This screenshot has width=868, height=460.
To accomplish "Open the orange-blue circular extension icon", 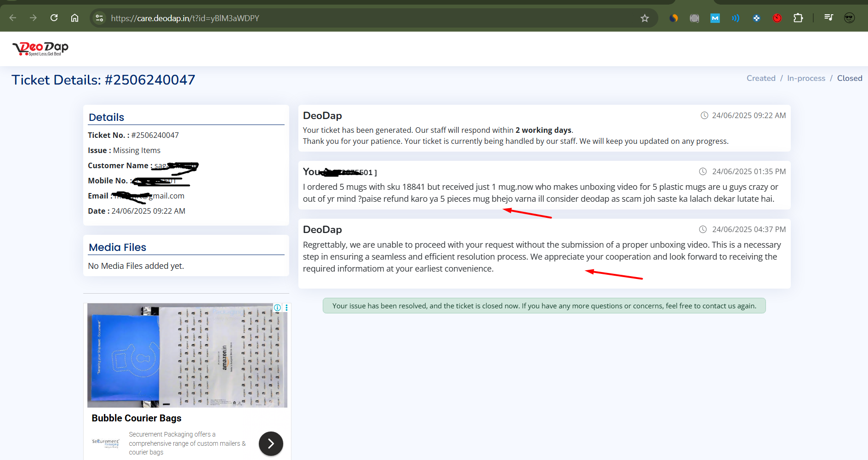I will 674,18.
